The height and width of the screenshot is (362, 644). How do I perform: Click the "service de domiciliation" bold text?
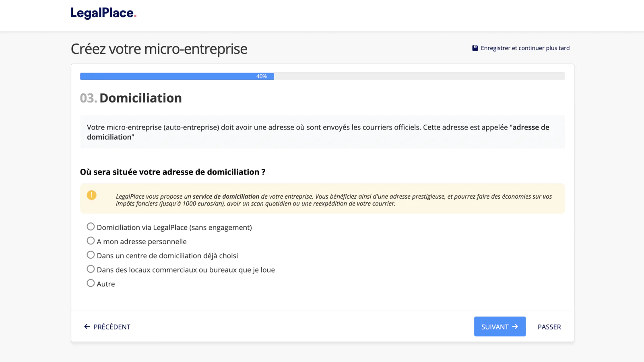click(x=226, y=197)
